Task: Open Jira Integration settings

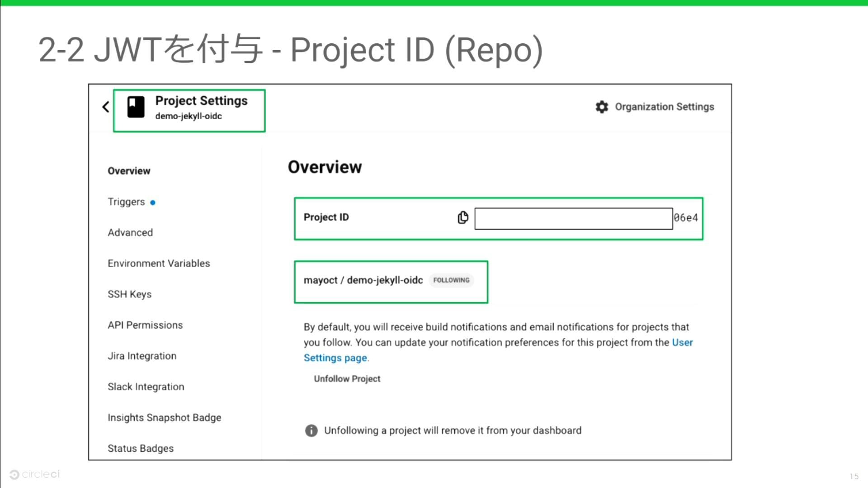Action: pos(142,356)
